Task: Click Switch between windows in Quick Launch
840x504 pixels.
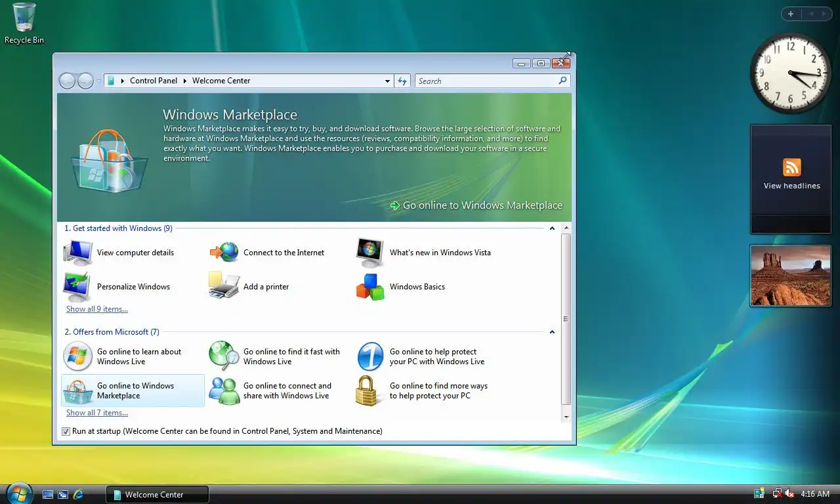Action: point(63,494)
